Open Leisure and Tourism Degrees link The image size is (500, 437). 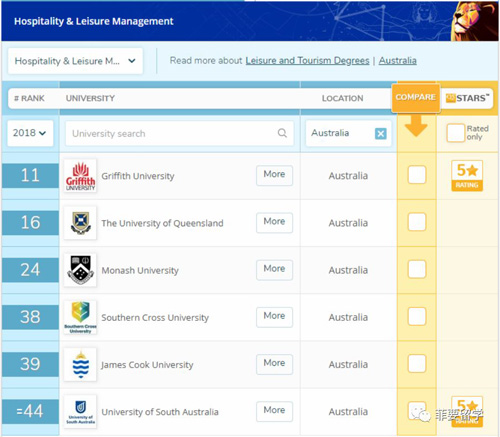(x=307, y=61)
